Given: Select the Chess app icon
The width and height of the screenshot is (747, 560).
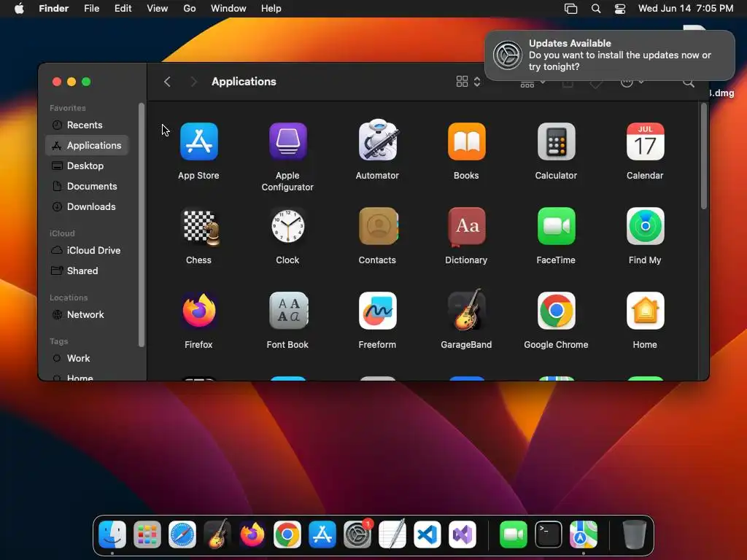Looking at the screenshot, I should click(200, 227).
